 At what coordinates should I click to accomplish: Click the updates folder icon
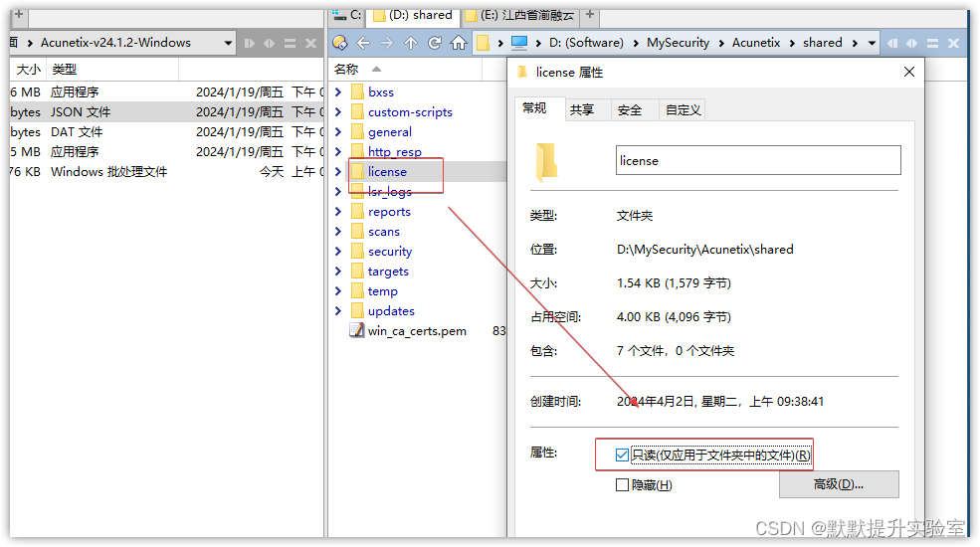(x=357, y=310)
